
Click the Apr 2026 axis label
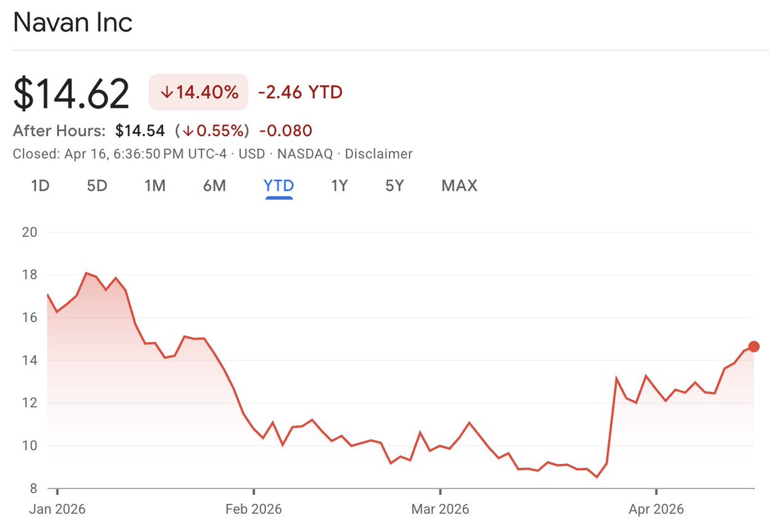pyautogui.click(x=656, y=510)
